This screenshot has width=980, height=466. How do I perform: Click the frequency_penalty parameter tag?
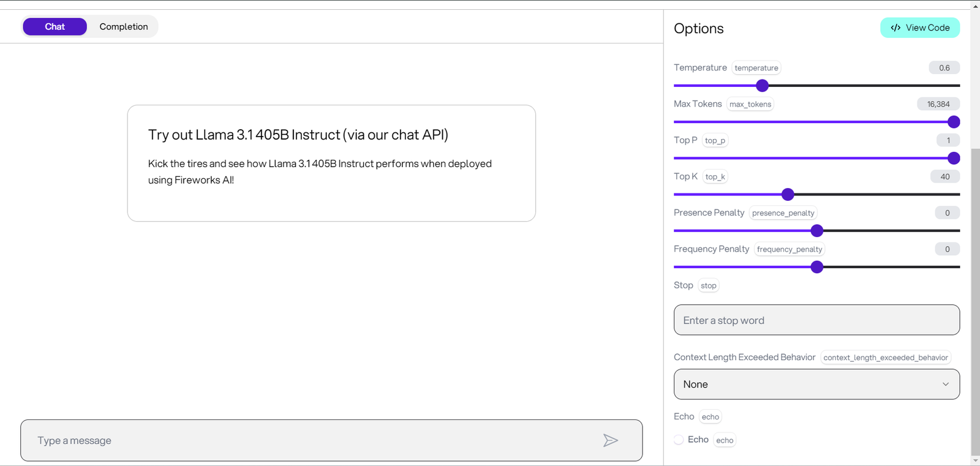click(790, 249)
